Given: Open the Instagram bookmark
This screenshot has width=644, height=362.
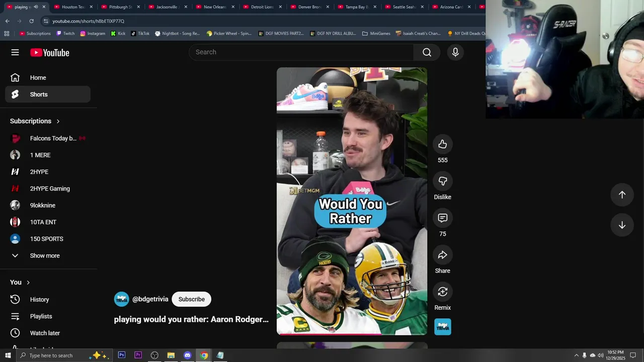Looking at the screenshot, I should pyautogui.click(x=93, y=34).
